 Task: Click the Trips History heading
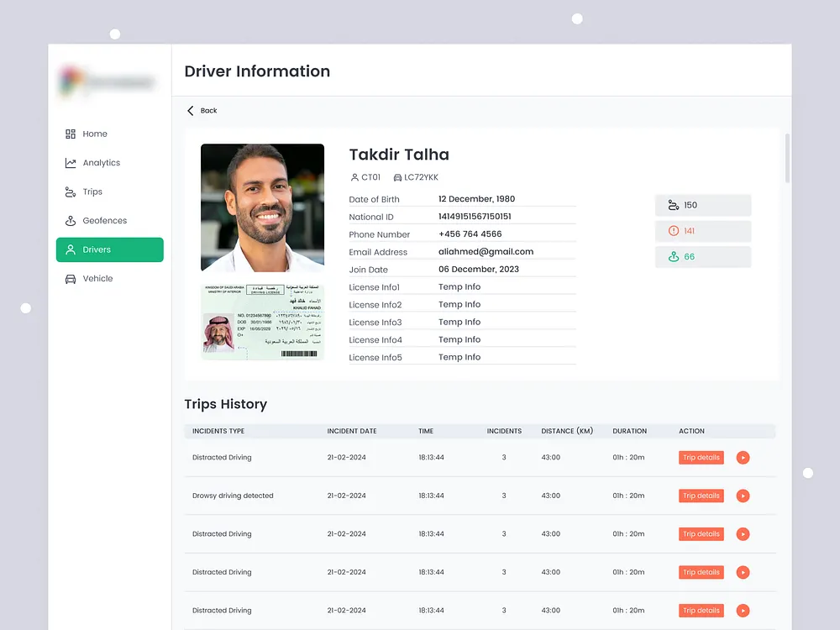(x=225, y=404)
